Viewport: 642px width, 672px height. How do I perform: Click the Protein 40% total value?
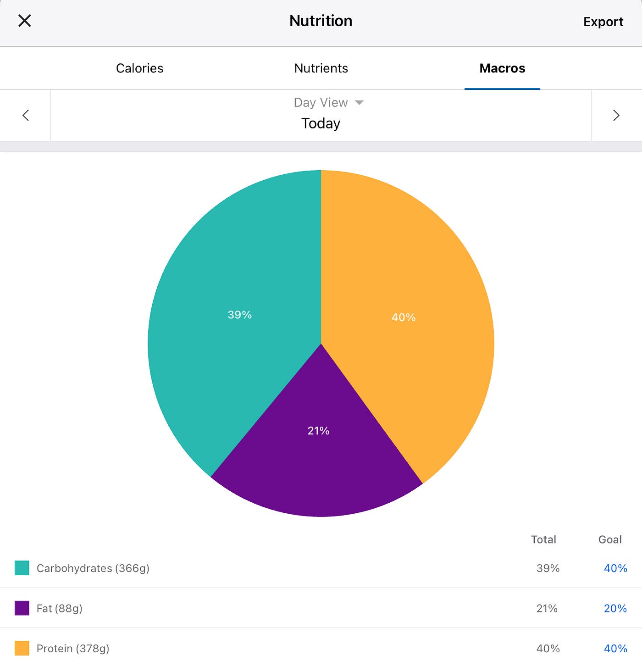point(548,649)
